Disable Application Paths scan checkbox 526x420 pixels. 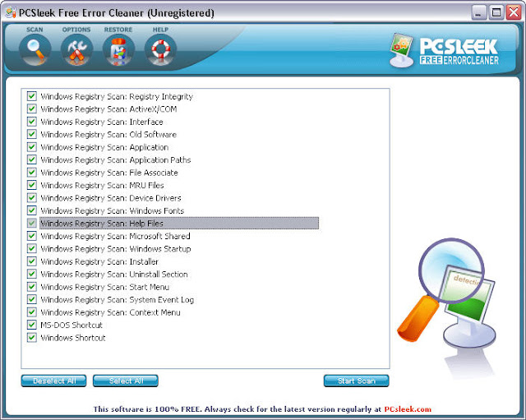click(x=32, y=159)
